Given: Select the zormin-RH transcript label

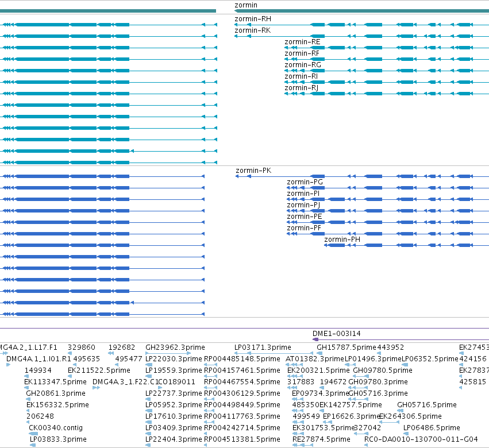Looking at the screenshot, I should coord(253,19).
